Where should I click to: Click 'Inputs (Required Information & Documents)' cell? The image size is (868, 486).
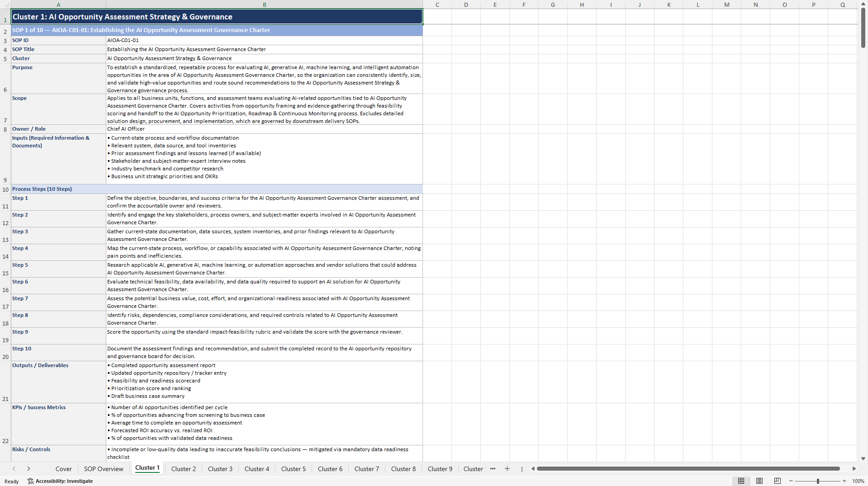pyautogui.click(x=58, y=159)
